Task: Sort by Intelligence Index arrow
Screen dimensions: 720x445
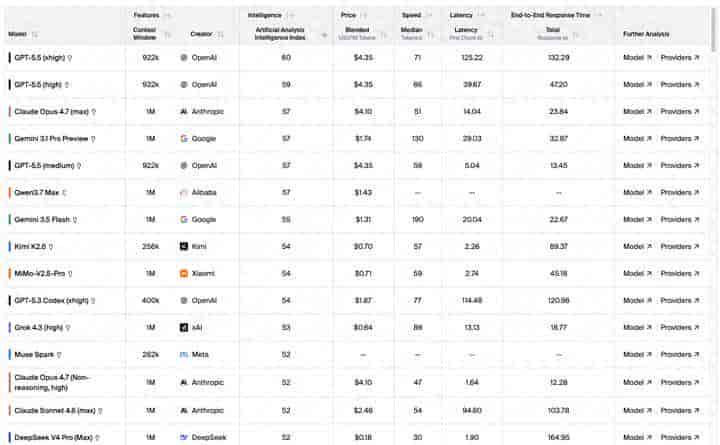Action: [x=324, y=35]
